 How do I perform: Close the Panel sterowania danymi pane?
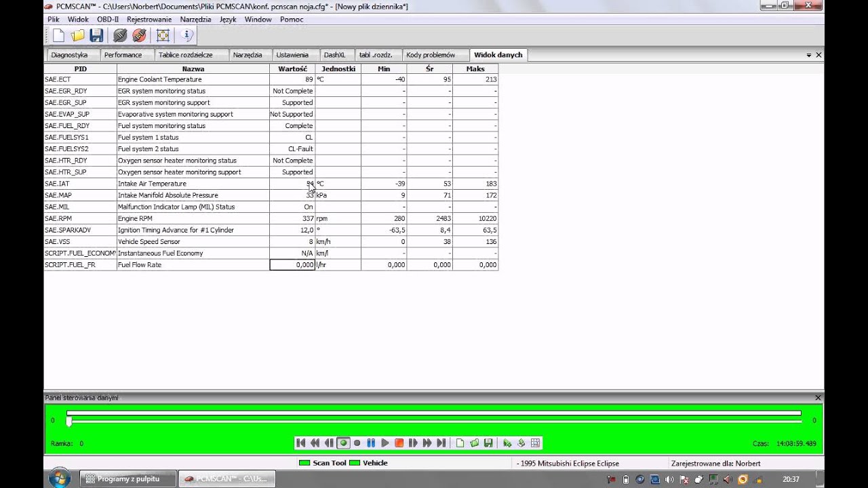pyautogui.click(x=818, y=398)
